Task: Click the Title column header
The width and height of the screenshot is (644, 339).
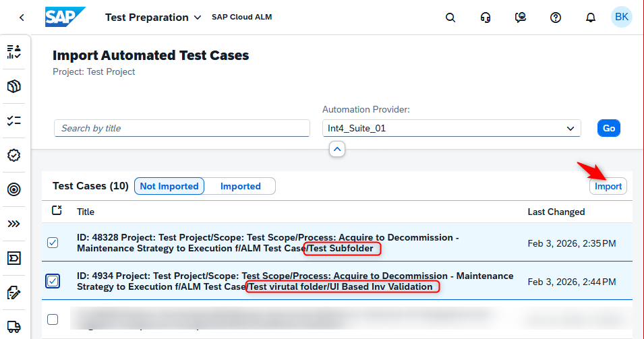Action: click(86, 212)
